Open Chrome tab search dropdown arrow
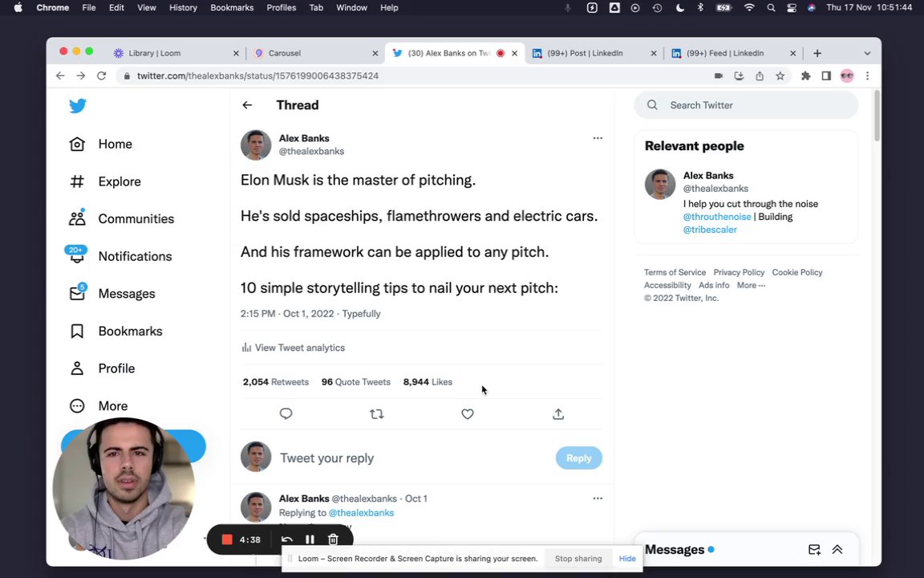 (x=867, y=53)
